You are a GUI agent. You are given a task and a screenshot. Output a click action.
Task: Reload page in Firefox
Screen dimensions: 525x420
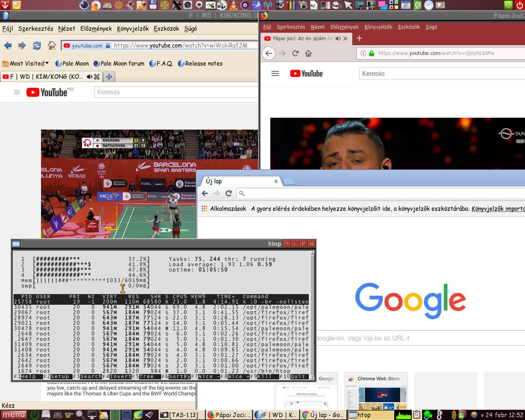coord(295,53)
